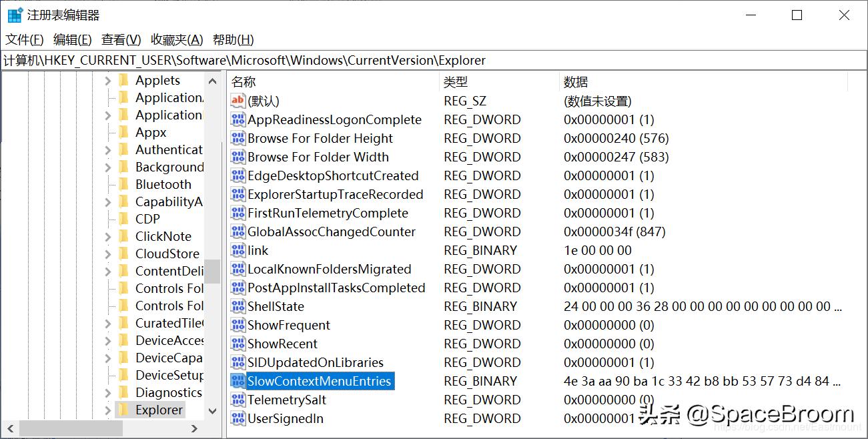Expand the Diagnostics tree node
Image resolution: width=868 pixels, height=439 pixels.
[108, 393]
